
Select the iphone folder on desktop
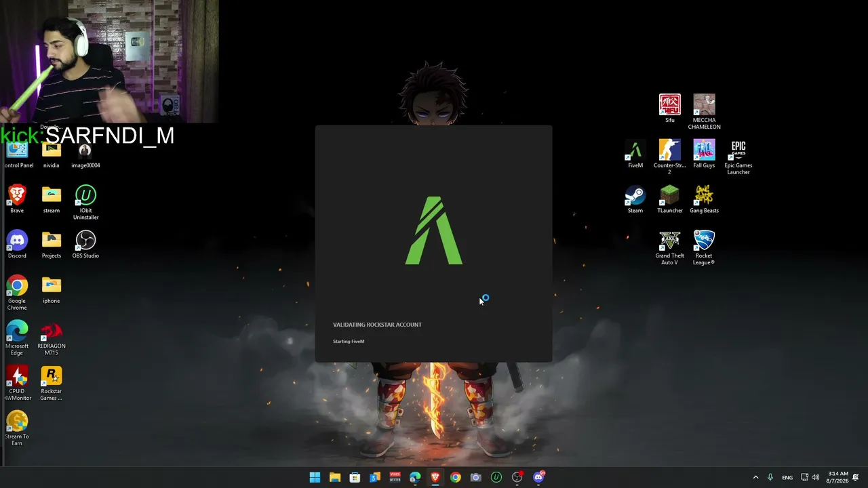[x=52, y=290]
